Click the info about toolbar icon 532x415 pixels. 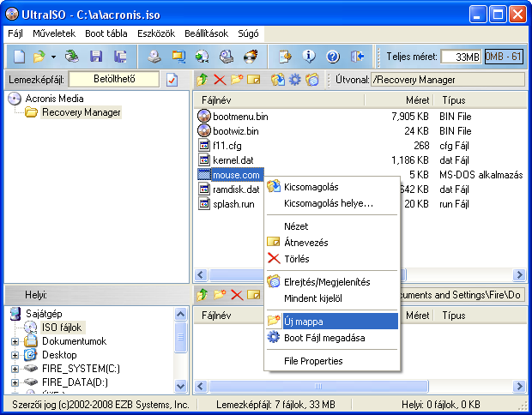309,57
